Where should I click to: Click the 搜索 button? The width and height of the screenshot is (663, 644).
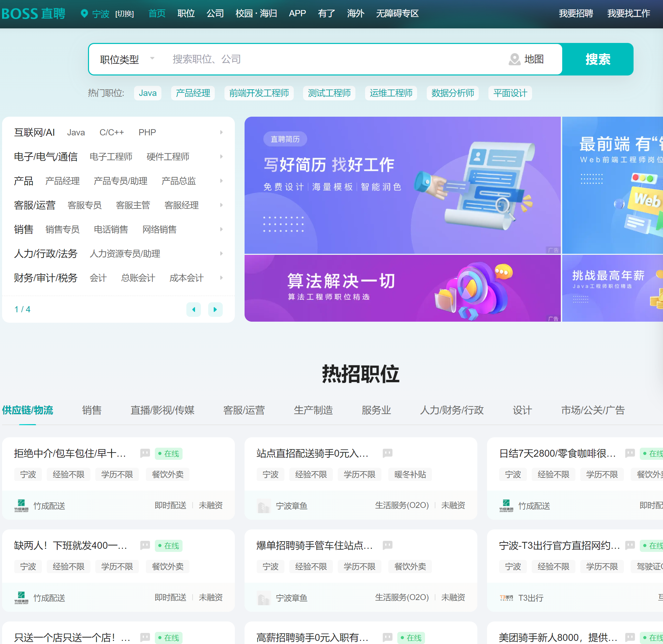[598, 59]
